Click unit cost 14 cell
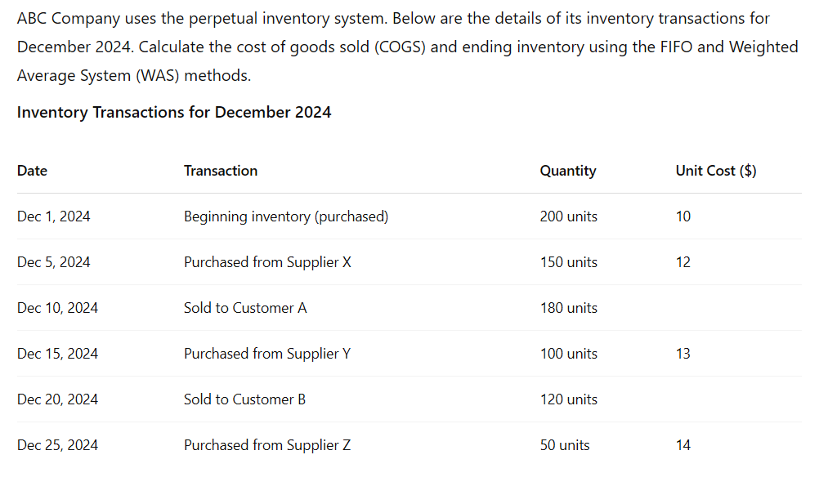819x504 pixels. coord(682,445)
